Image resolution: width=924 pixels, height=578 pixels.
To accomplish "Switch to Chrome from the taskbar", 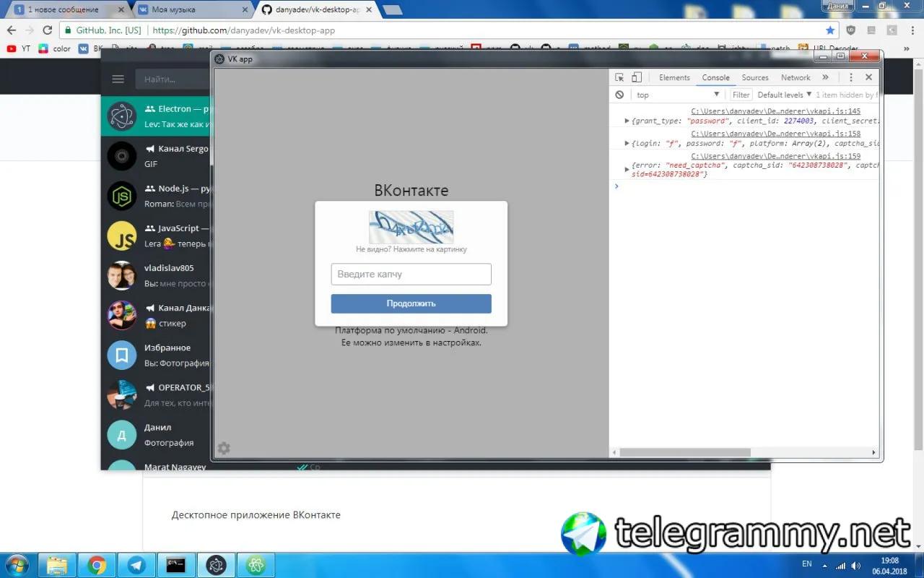I will pos(97,565).
